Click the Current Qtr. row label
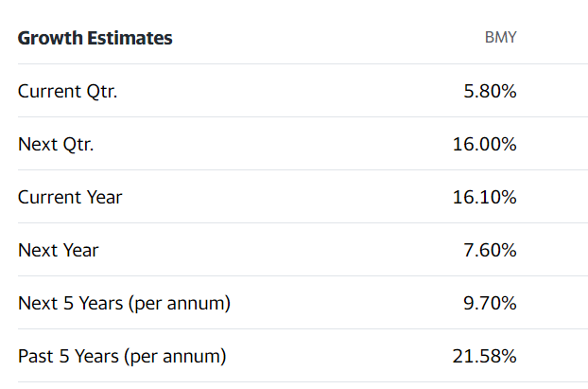Image resolution: width=588 pixels, height=389 pixels. [x=67, y=92]
